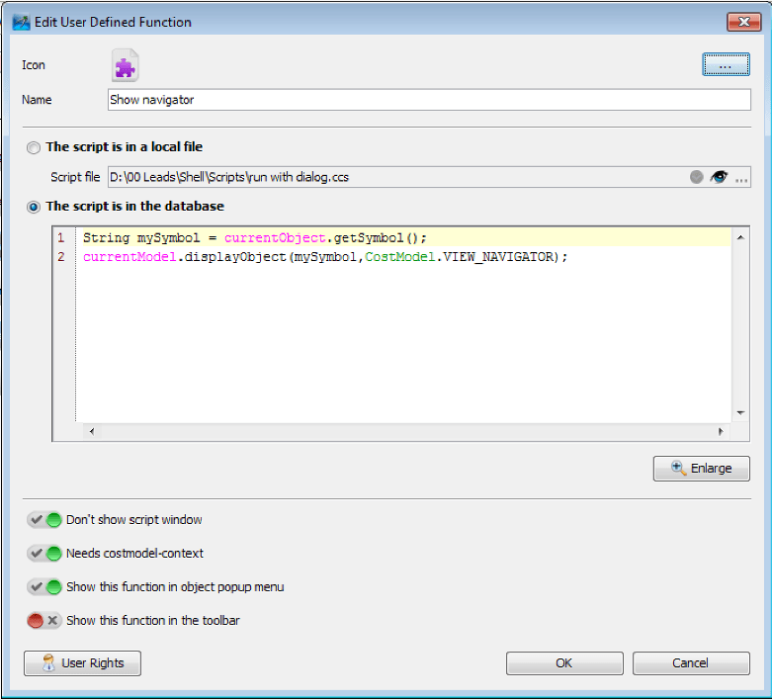
Task: Click the Name field containing Show navigator
Action: [x=429, y=100]
